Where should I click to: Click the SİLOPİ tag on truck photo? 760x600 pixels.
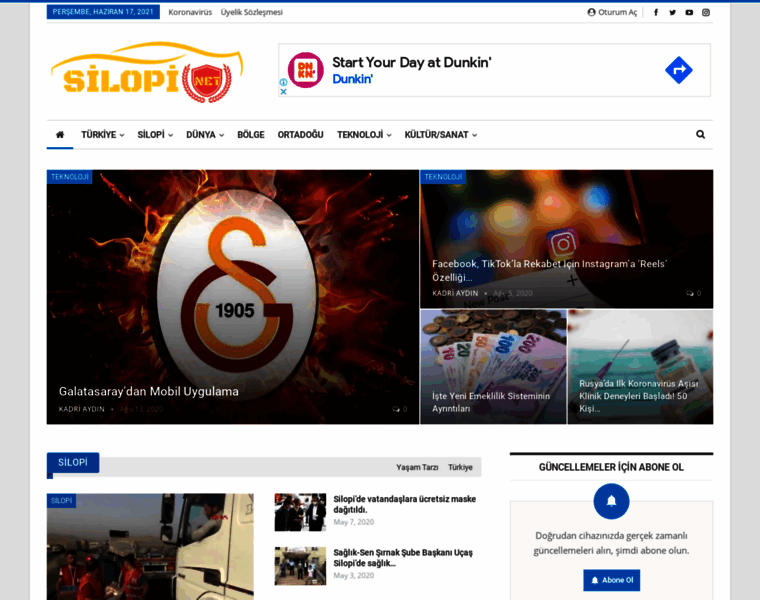coord(62,501)
